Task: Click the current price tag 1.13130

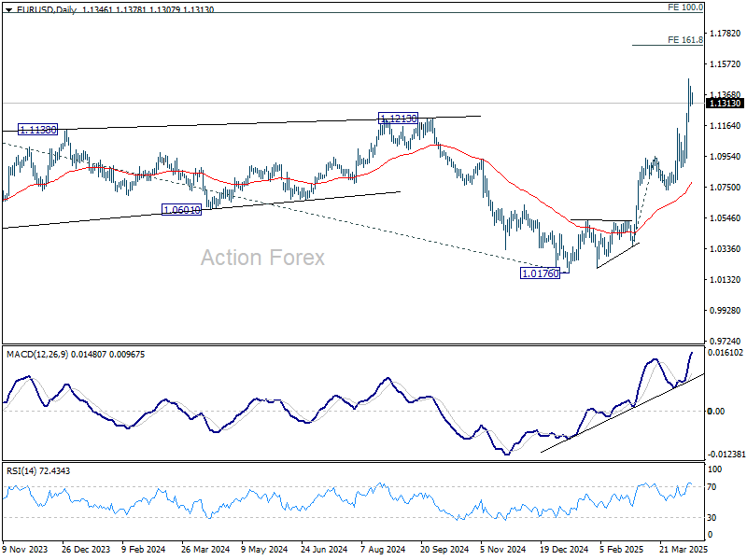Action: [x=726, y=104]
